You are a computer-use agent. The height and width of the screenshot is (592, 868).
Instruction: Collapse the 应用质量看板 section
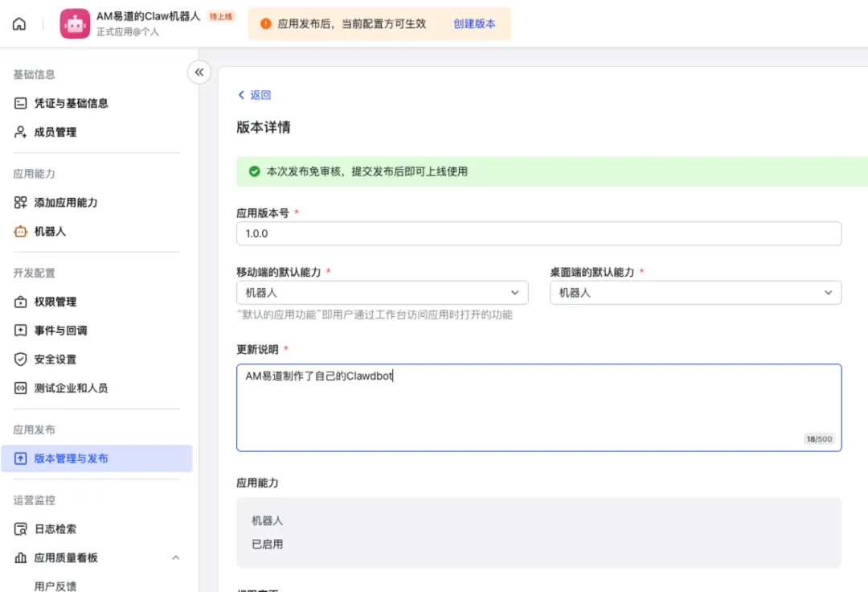click(x=176, y=558)
